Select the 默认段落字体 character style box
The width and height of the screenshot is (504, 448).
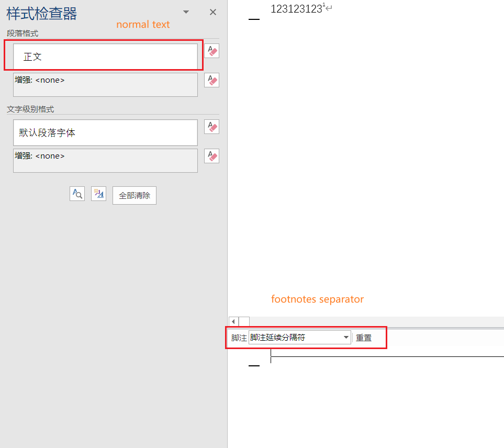[105, 133]
